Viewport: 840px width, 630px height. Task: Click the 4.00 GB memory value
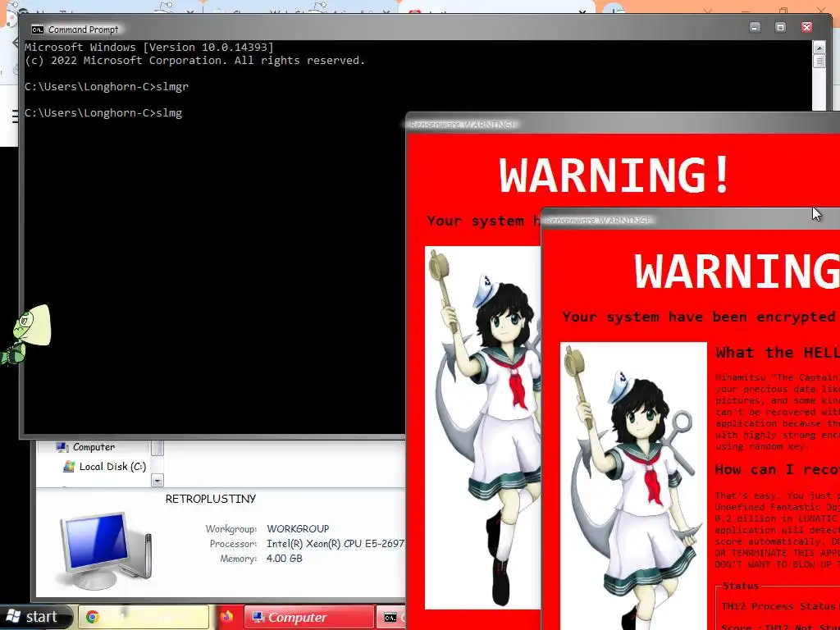285,558
